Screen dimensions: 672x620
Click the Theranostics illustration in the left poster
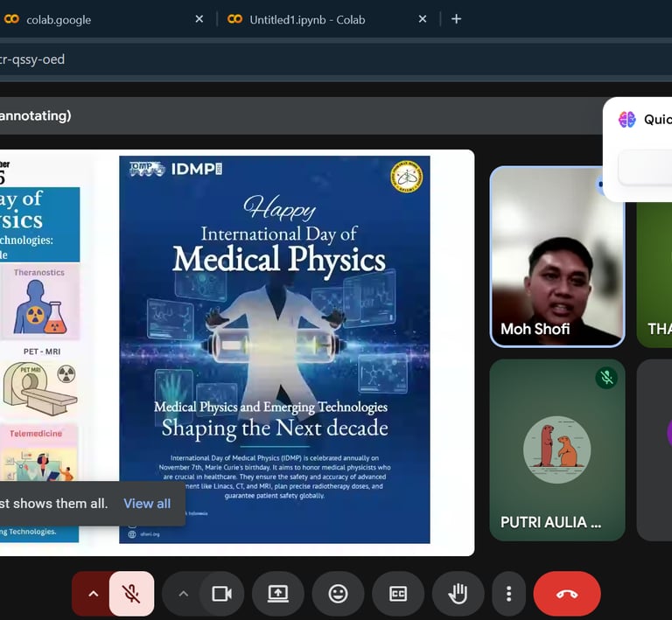39,306
